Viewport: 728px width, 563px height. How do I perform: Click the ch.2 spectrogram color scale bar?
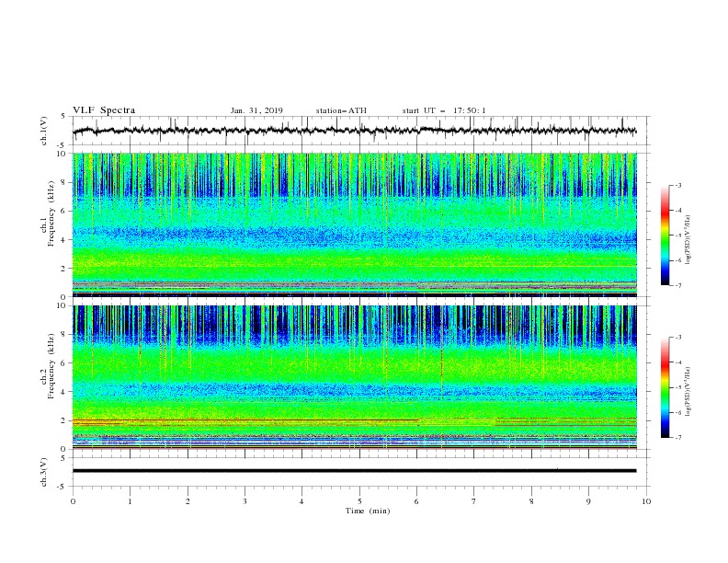(665, 387)
